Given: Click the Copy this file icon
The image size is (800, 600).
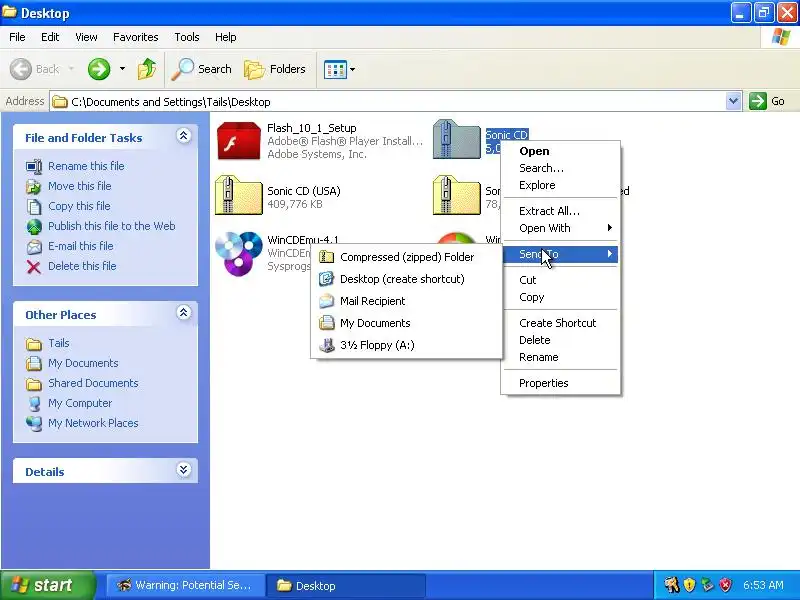Looking at the screenshot, I should coord(34,206).
